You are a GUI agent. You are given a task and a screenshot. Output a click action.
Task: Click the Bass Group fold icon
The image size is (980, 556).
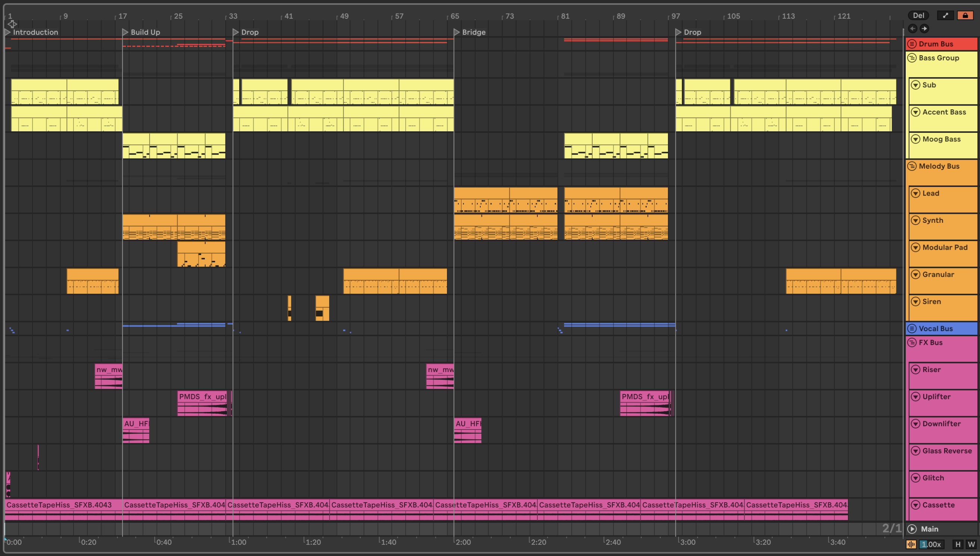(x=912, y=58)
